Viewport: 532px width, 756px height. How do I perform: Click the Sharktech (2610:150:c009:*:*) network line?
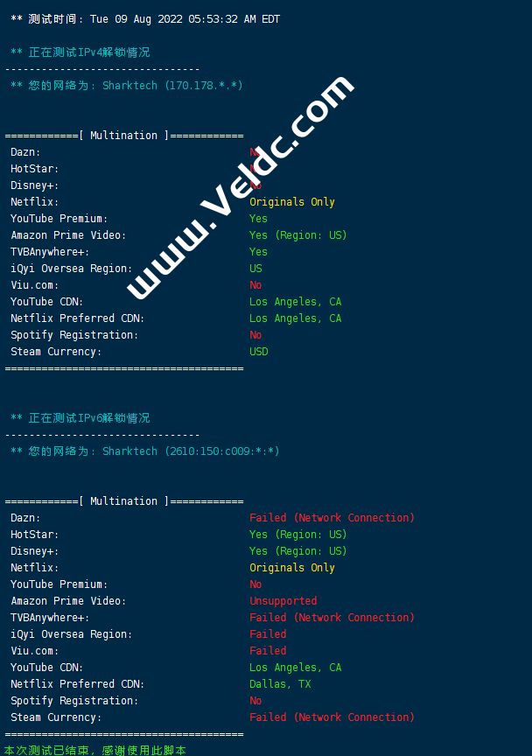[145, 451]
